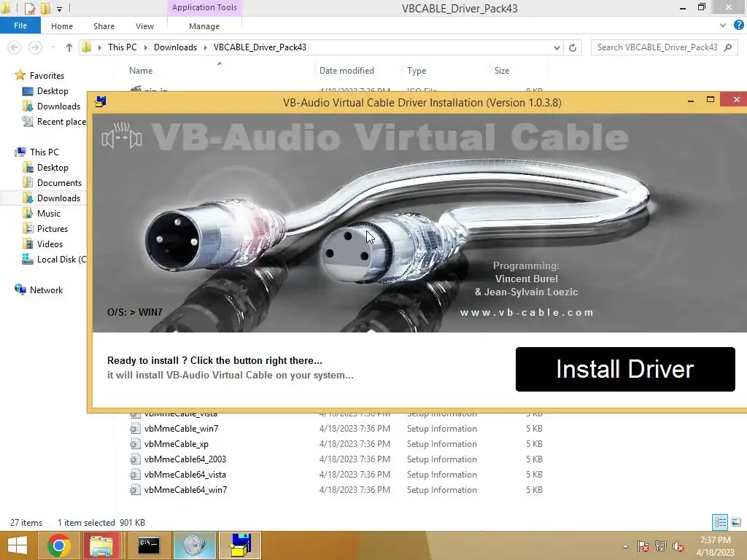Show hidden tray icons arrow
Screen dimensions: 747x560
coord(625,546)
